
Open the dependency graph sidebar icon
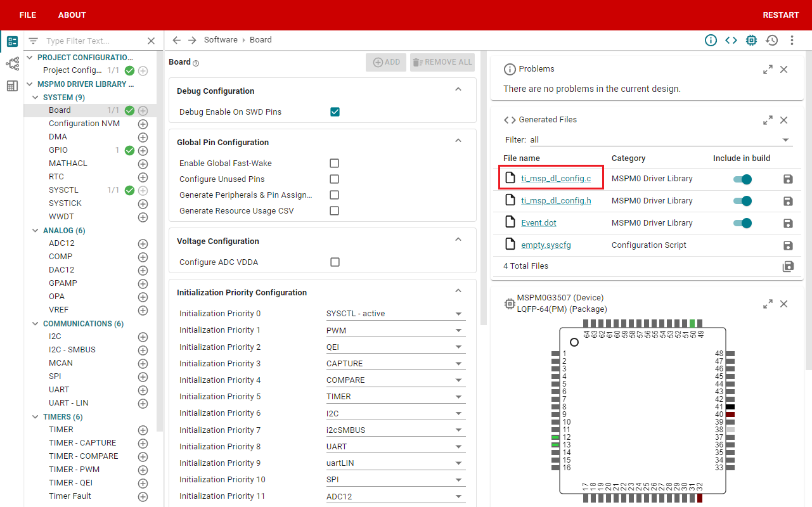click(12, 63)
